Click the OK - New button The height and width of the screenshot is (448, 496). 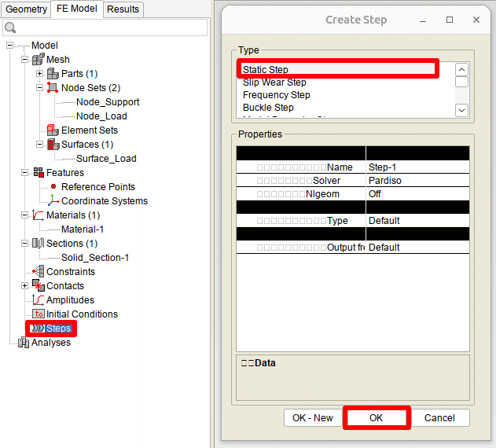(313, 417)
